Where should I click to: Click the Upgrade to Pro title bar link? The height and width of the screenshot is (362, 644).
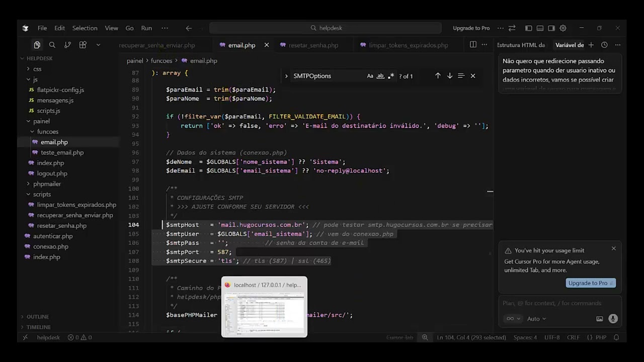(471, 28)
